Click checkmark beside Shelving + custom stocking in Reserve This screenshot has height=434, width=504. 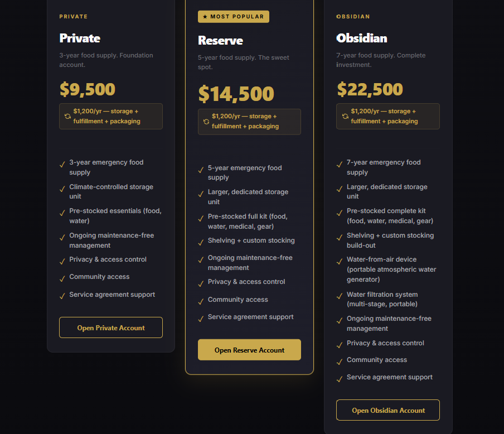point(201,243)
